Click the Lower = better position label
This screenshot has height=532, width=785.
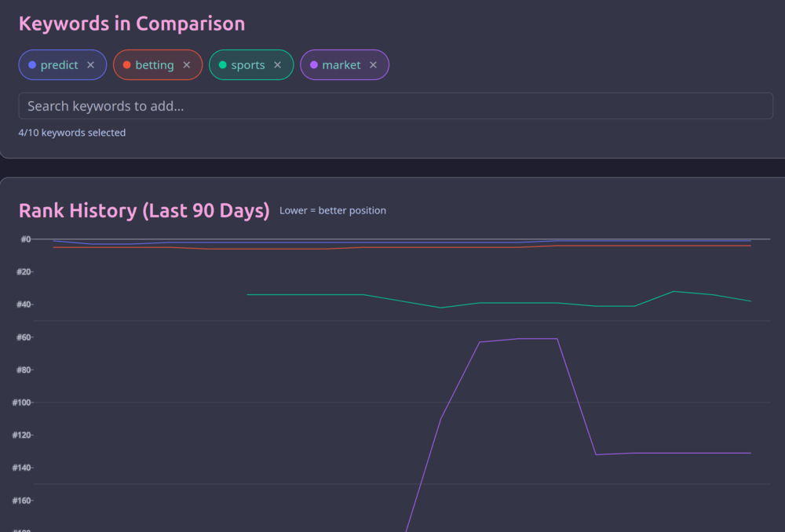[332, 210]
